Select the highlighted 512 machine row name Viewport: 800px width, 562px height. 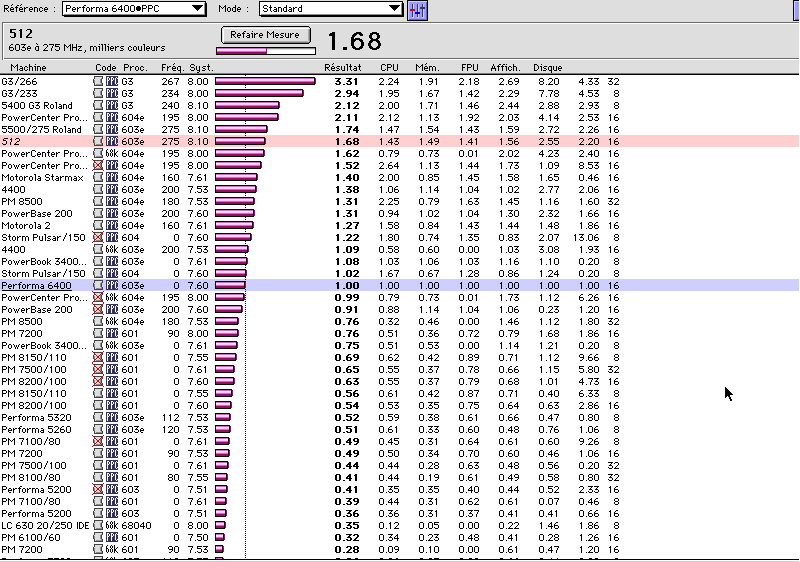click(11, 141)
